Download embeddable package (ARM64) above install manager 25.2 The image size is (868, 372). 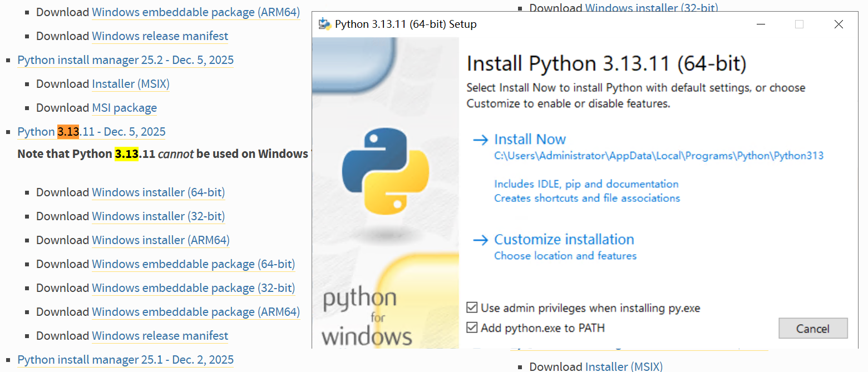click(x=196, y=12)
